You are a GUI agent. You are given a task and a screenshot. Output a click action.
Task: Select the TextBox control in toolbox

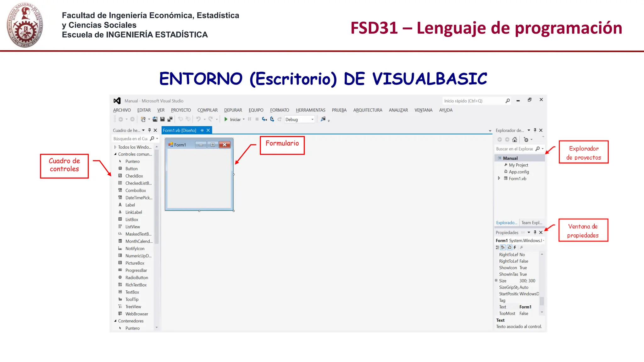click(132, 292)
